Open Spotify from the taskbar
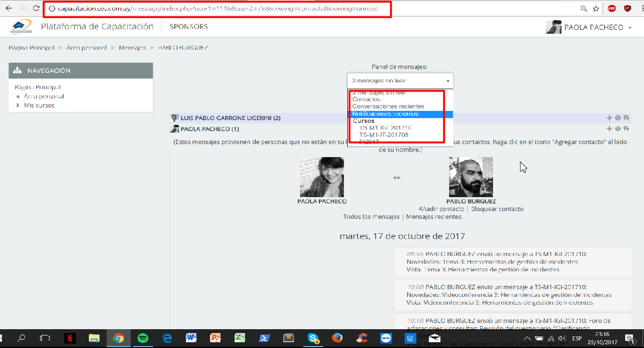The image size is (644, 348). tap(143, 338)
